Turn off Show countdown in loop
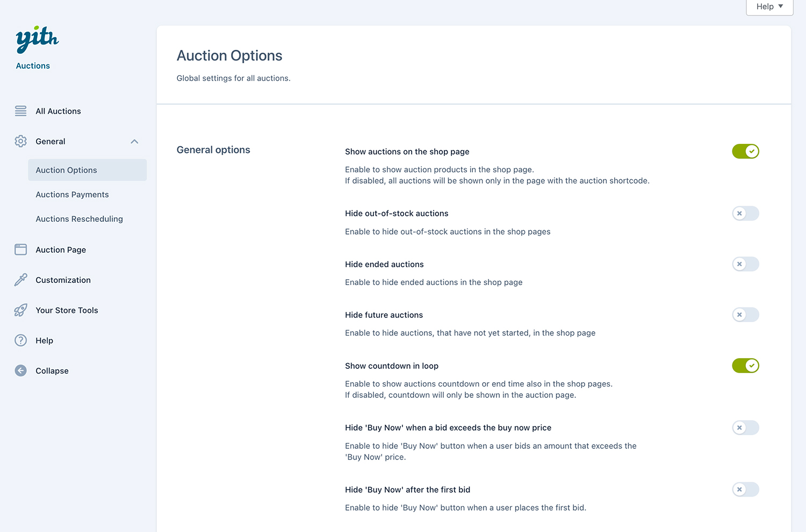 tap(745, 366)
